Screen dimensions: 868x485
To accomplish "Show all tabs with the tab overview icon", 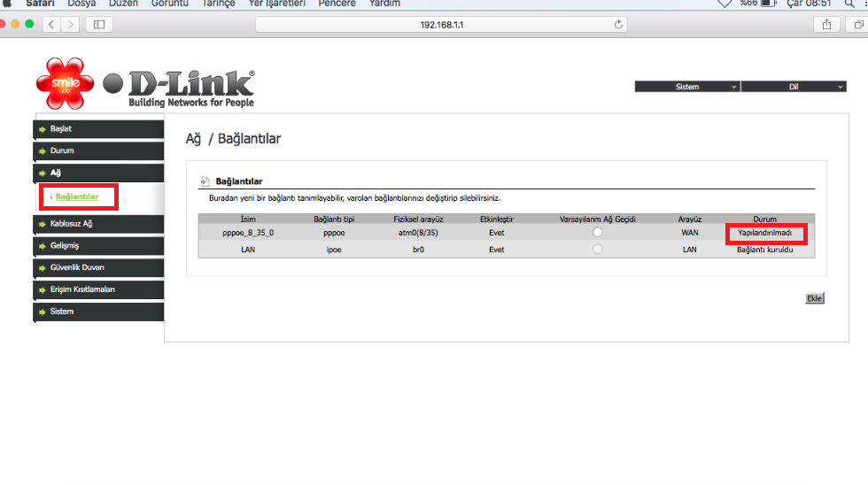I will pyautogui.click(x=858, y=24).
